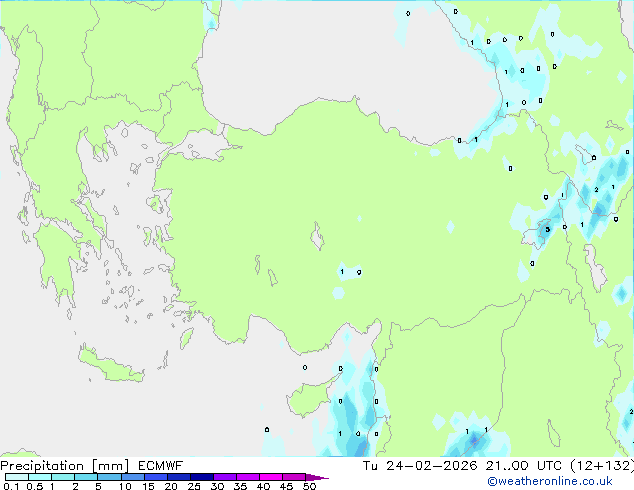Select the 10–15 mm legend swatch
Viewport: 634px width, 490px height.
132,477
